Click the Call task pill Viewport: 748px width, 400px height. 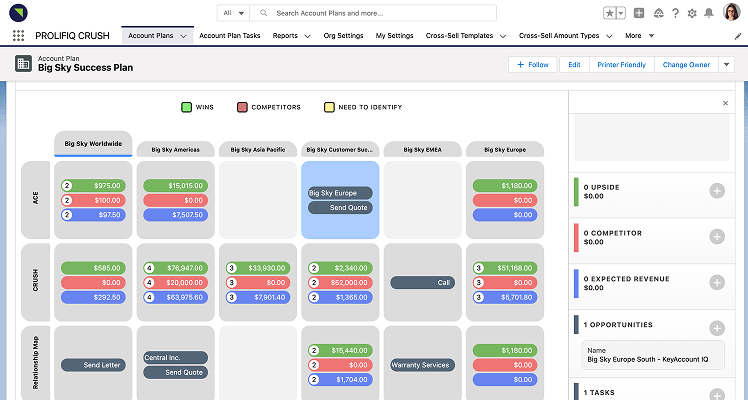point(423,282)
